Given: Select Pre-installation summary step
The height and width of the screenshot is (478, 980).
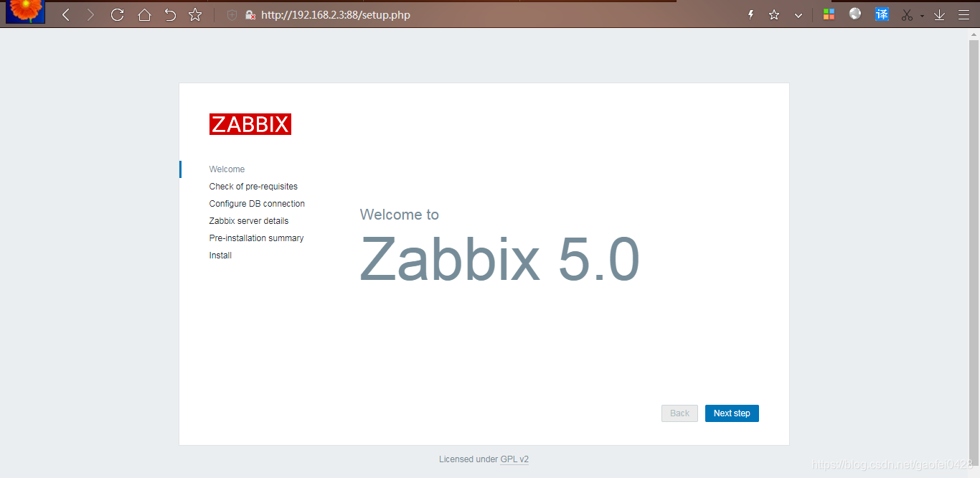Looking at the screenshot, I should pyautogui.click(x=256, y=238).
